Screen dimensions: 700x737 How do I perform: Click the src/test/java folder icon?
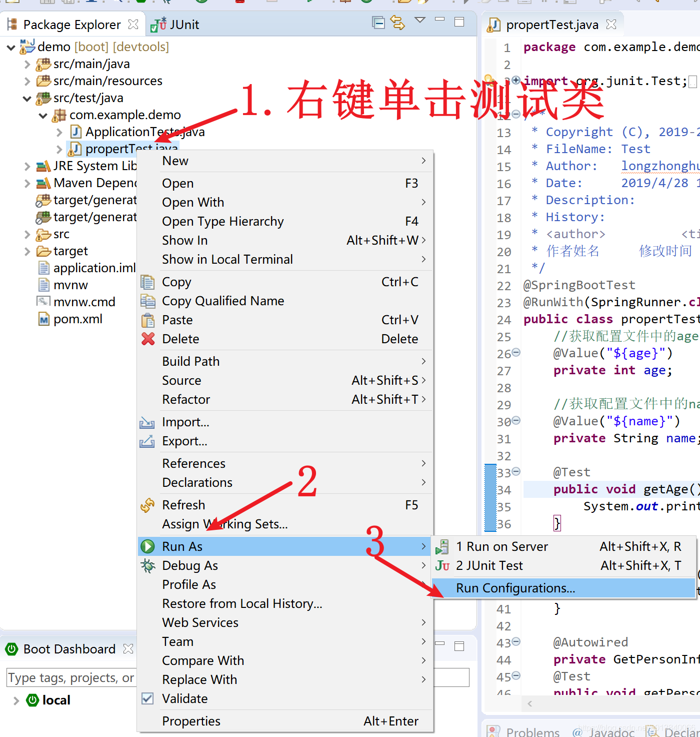click(x=43, y=98)
